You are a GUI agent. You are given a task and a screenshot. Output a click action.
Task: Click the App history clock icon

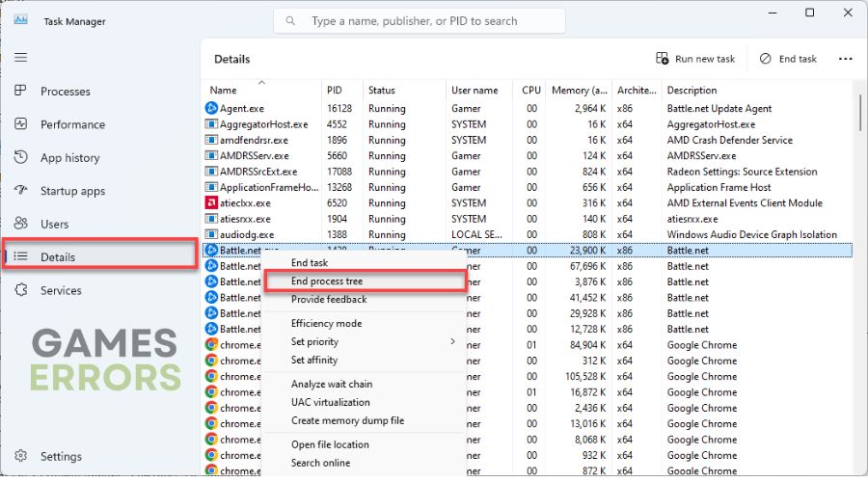click(20, 157)
